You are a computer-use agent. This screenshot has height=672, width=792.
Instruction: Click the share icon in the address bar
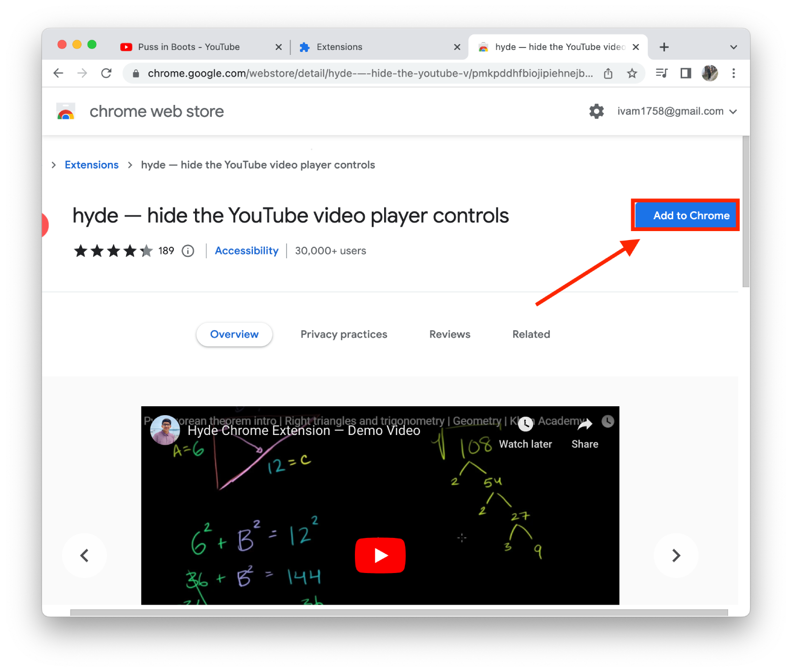608,73
